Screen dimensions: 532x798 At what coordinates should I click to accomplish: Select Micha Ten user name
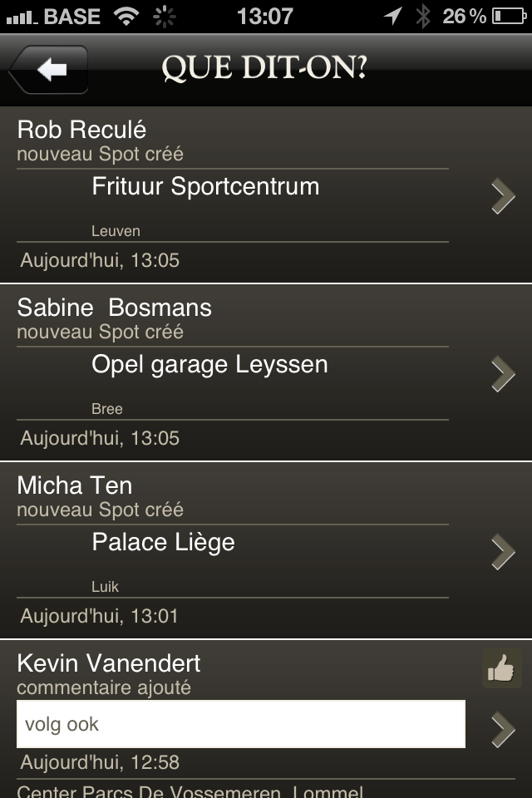75,485
